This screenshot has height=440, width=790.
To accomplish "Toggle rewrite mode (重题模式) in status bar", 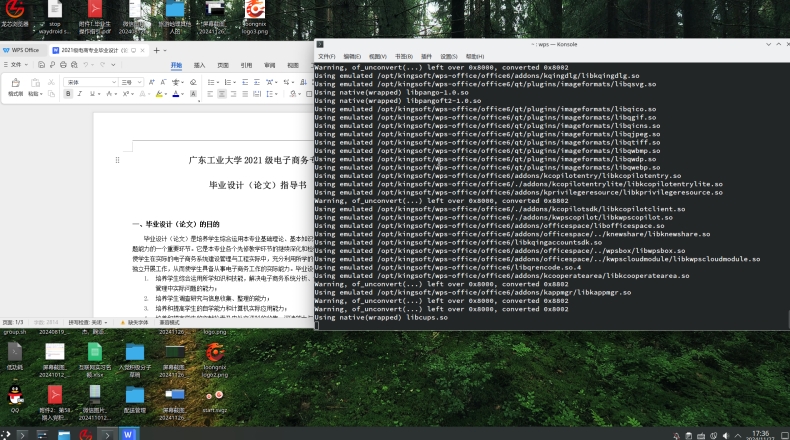I will click(170, 322).
